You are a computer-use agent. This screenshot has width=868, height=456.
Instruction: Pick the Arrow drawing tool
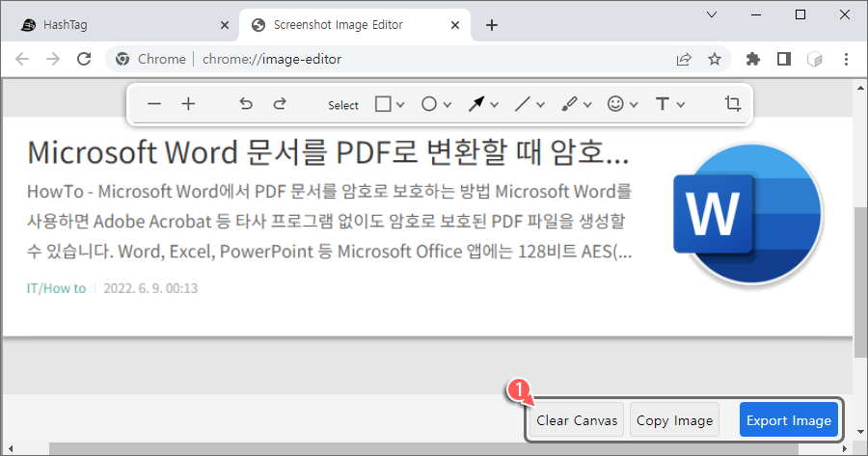click(476, 104)
